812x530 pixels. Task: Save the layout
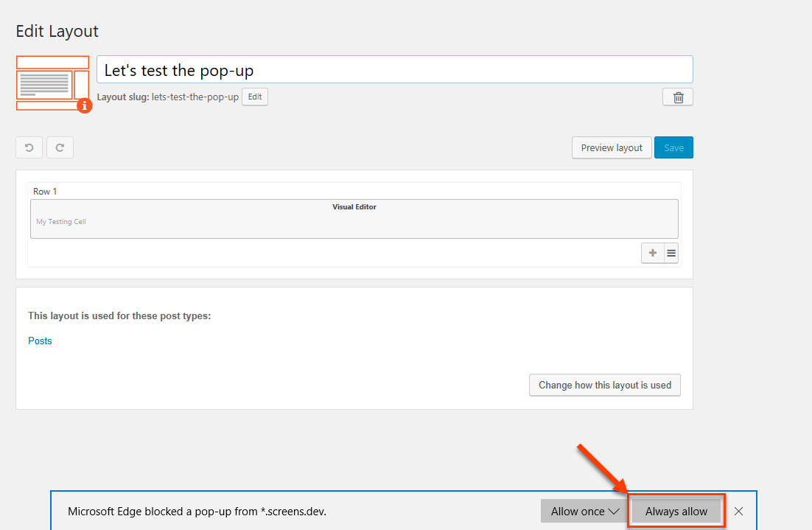673,147
